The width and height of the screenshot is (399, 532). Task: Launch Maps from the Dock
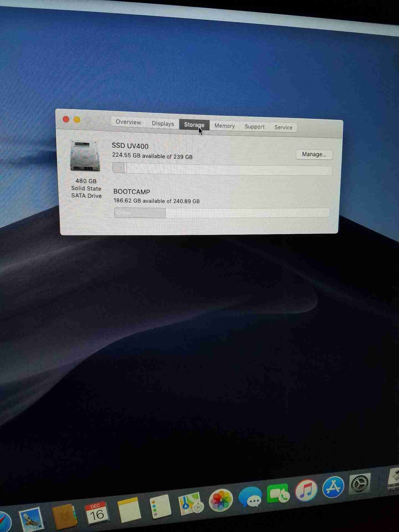coord(191,503)
